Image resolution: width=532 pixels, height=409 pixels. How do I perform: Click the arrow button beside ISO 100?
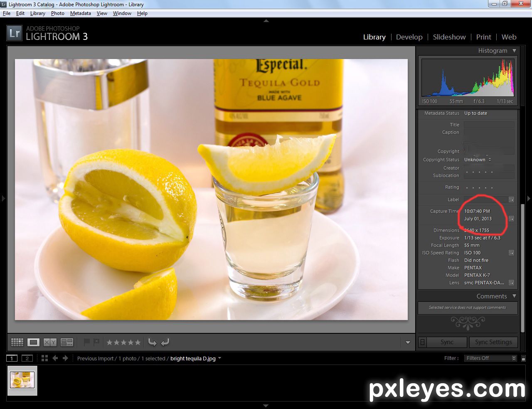511,253
